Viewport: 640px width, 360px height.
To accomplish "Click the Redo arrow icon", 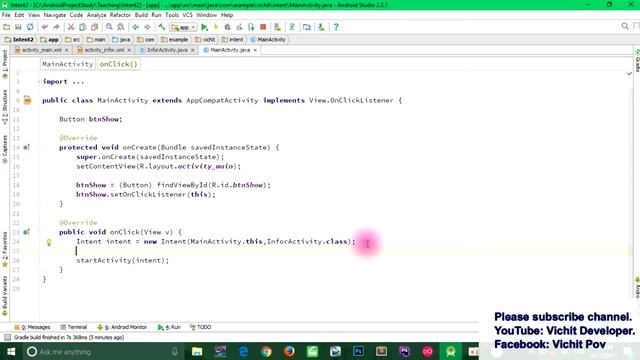I will pyautogui.click(x=56, y=27).
